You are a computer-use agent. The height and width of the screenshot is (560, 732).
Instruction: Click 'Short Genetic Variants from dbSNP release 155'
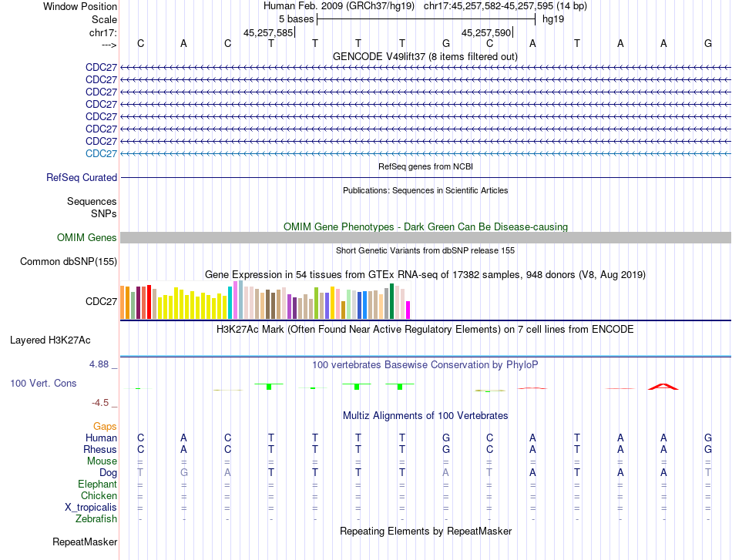pos(425,250)
